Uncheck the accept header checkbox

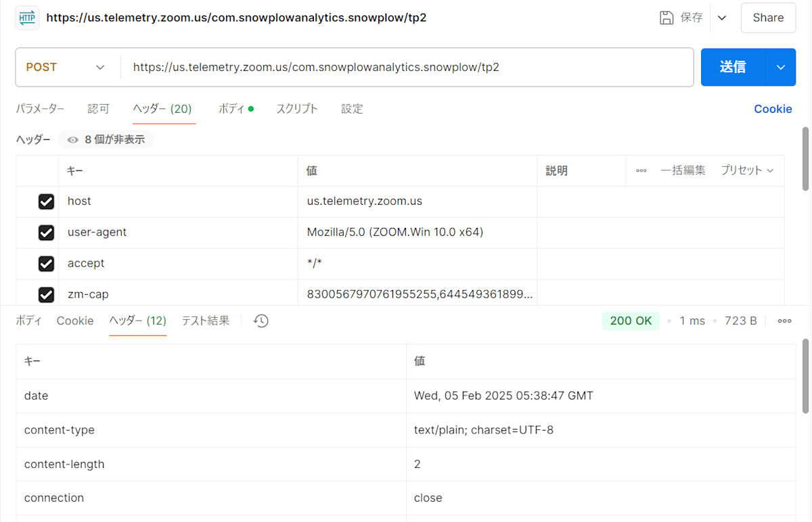point(46,264)
